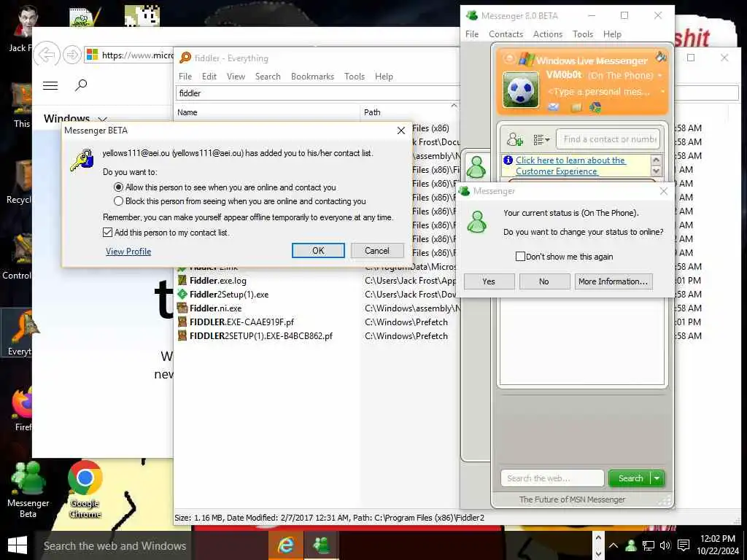The width and height of the screenshot is (747, 560).
Task: Open the Everything Search menu
Action: coord(268,76)
